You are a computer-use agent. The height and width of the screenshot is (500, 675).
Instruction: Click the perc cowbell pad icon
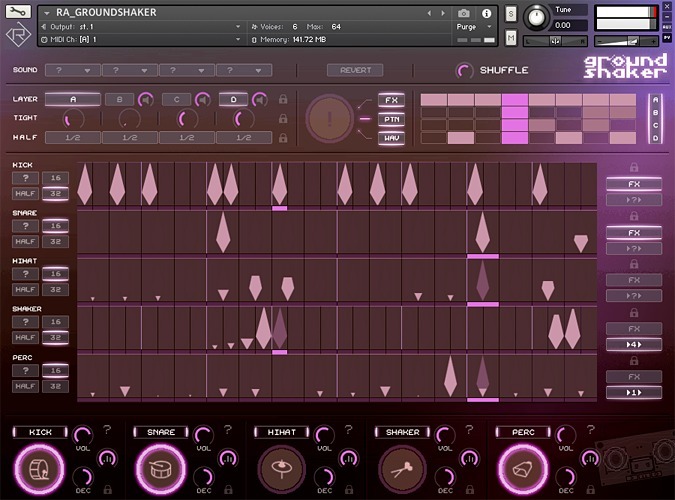point(520,467)
